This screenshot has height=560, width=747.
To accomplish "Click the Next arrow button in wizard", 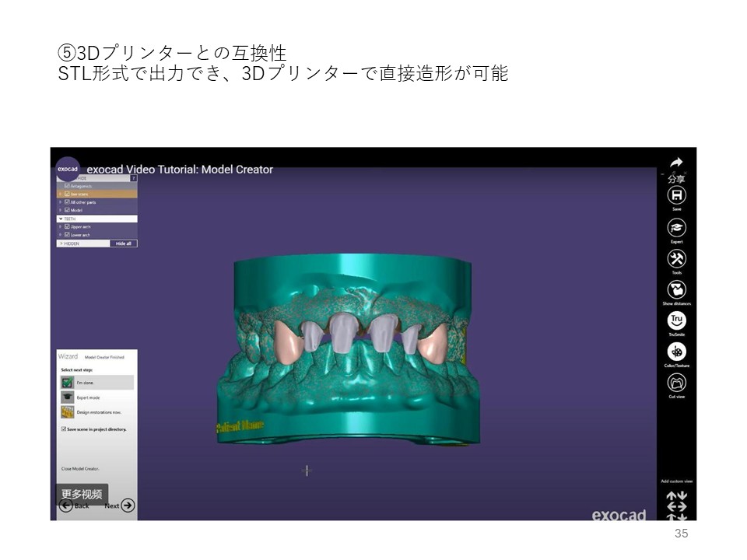I will (x=127, y=506).
